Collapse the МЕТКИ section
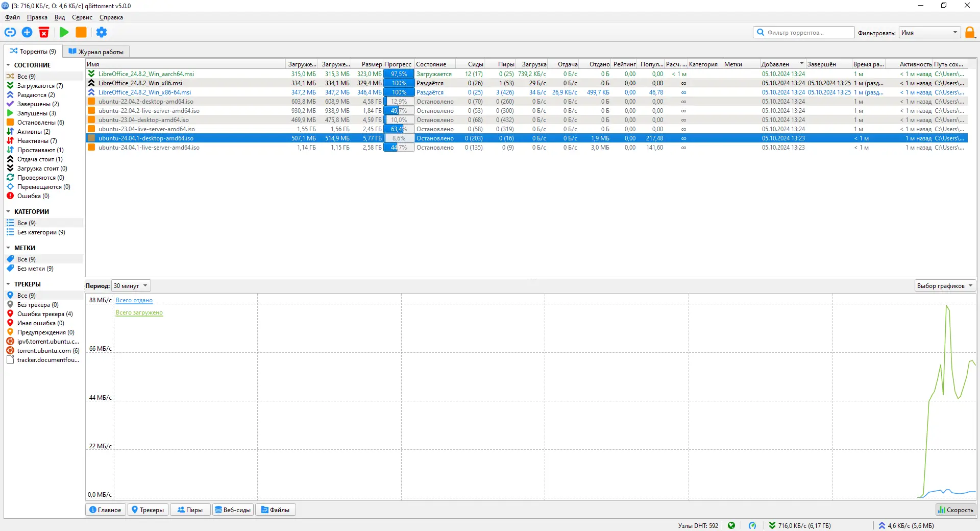 (8, 248)
